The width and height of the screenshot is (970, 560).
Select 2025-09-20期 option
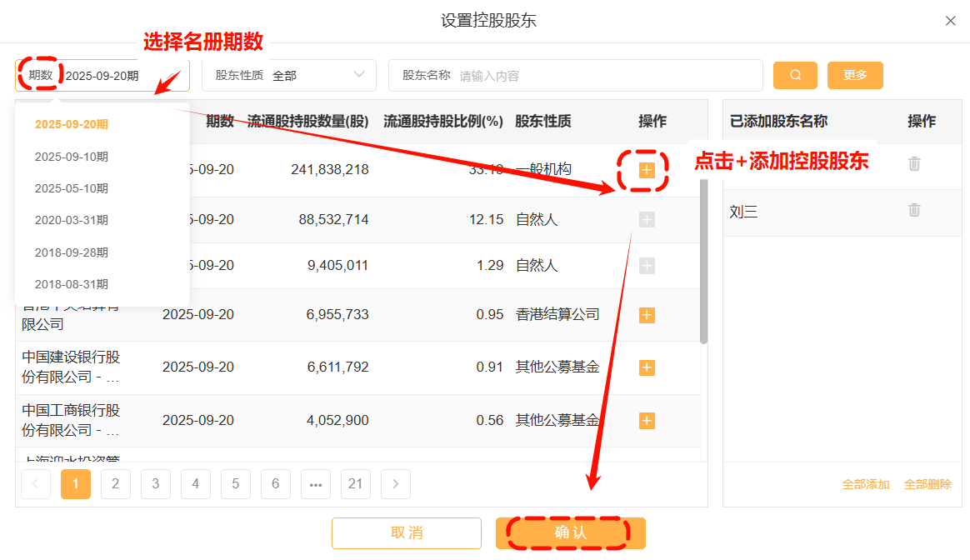point(71,124)
